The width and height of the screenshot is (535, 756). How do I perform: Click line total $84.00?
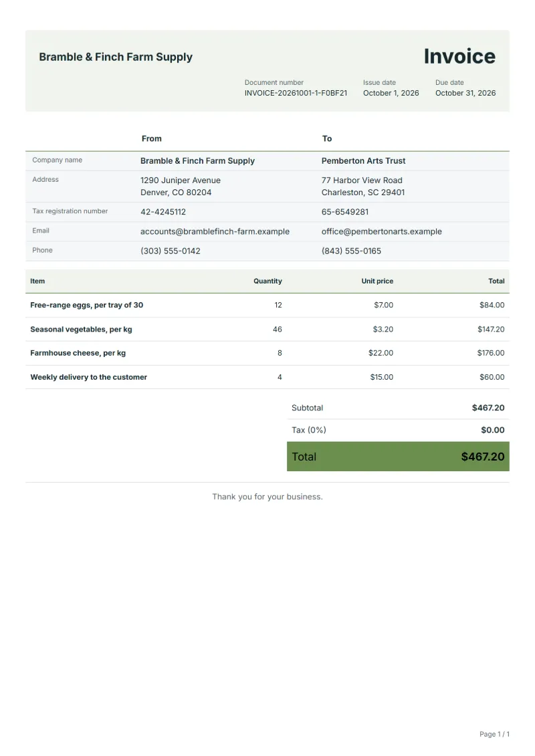click(492, 305)
